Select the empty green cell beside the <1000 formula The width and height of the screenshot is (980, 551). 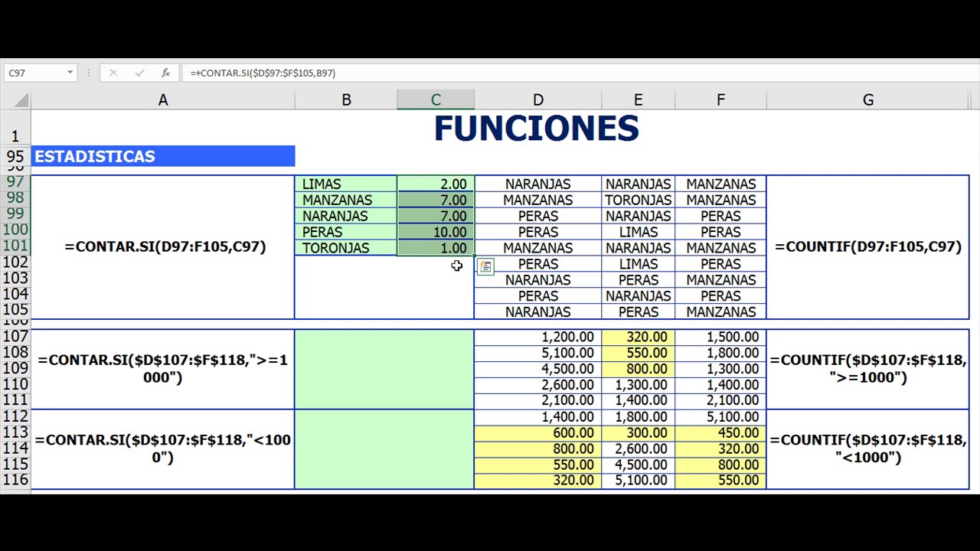[x=384, y=448]
